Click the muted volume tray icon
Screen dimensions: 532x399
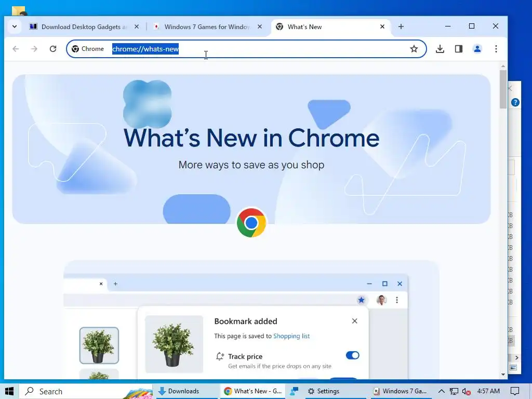(x=466, y=391)
